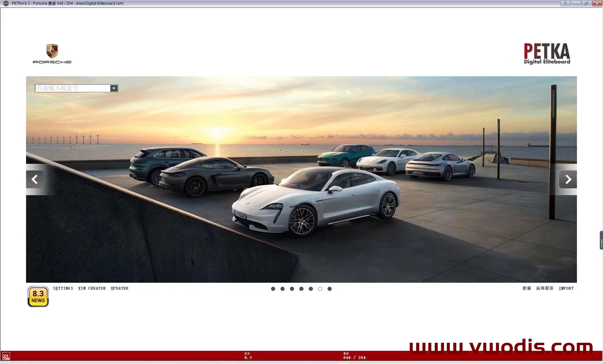Click the 更新 link
The width and height of the screenshot is (603, 364).
526,288
